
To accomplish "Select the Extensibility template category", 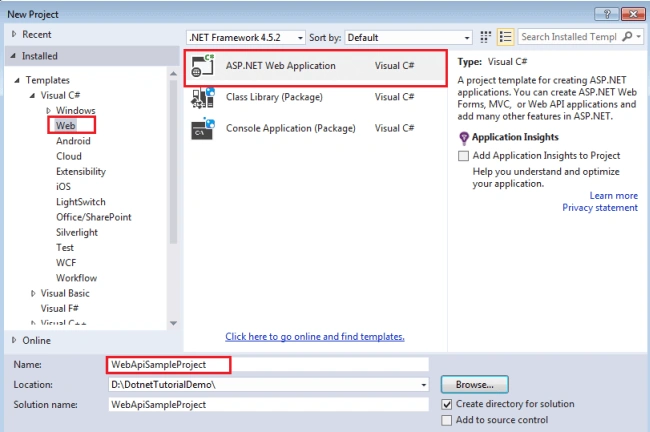I will pos(81,172).
